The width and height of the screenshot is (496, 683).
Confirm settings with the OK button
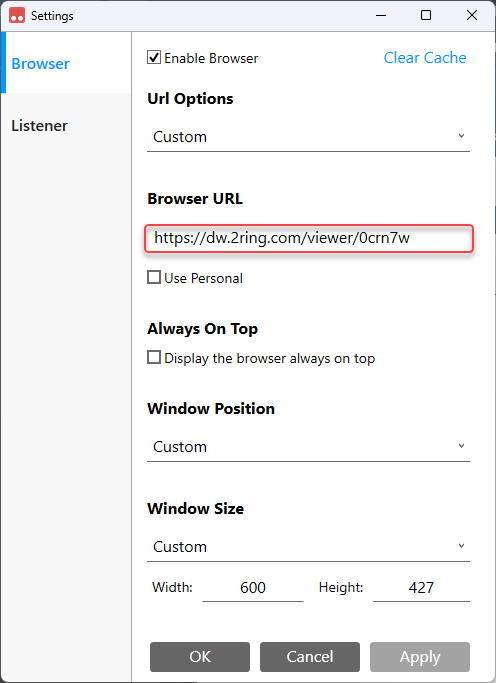pos(200,656)
